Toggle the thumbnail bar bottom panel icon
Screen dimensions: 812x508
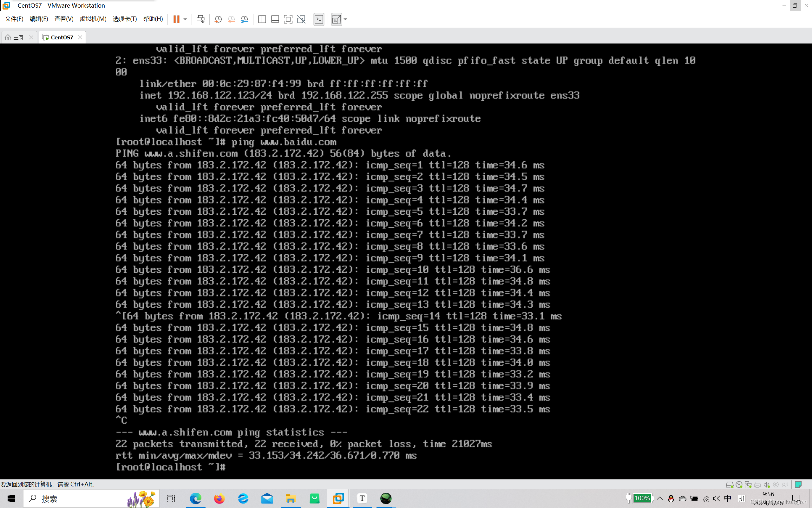point(275,19)
